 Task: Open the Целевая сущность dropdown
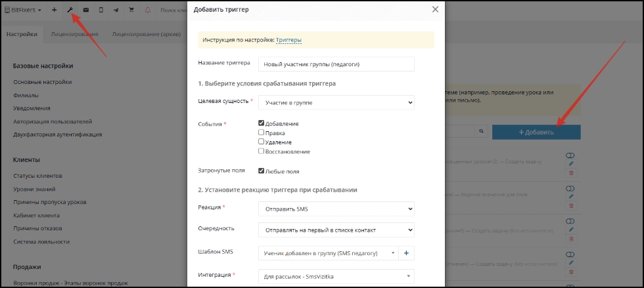point(336,102)
